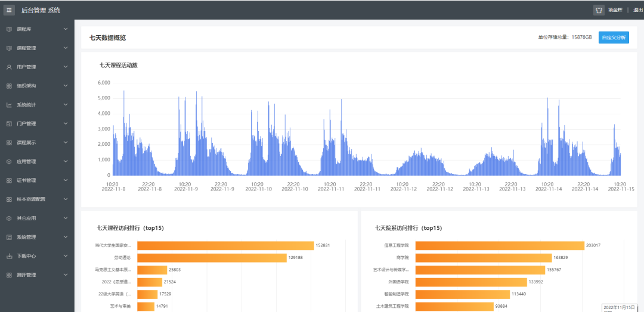Open the 课程展示 menu item
644x312 pixels.
tap(27, 143)
